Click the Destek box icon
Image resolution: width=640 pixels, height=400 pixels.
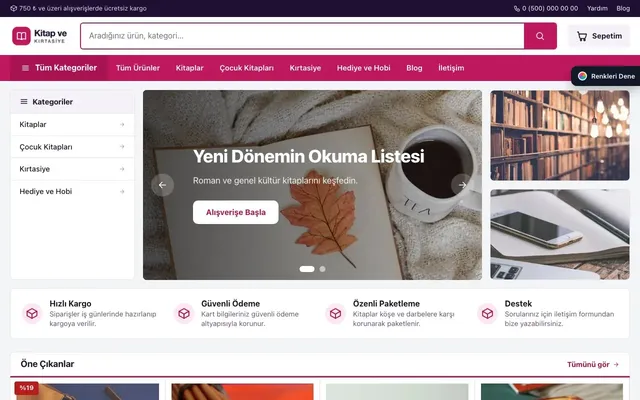(x=487, y=313)
